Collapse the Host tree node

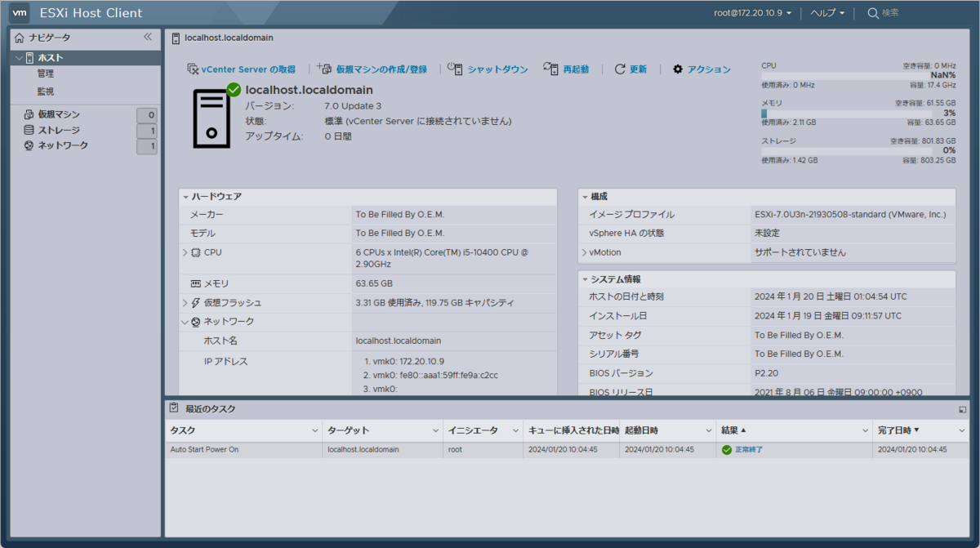pos(20,58)
